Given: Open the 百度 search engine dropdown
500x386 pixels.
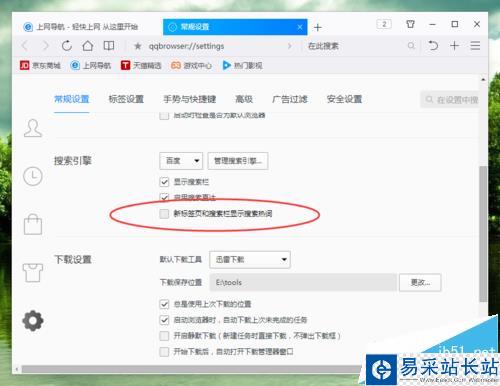Looking at the screenshot, I should (181, 161).
